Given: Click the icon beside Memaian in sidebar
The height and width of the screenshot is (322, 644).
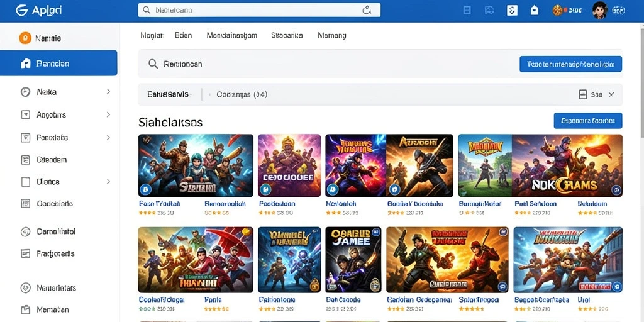Looking at the screenshot, I should point(25,309).
